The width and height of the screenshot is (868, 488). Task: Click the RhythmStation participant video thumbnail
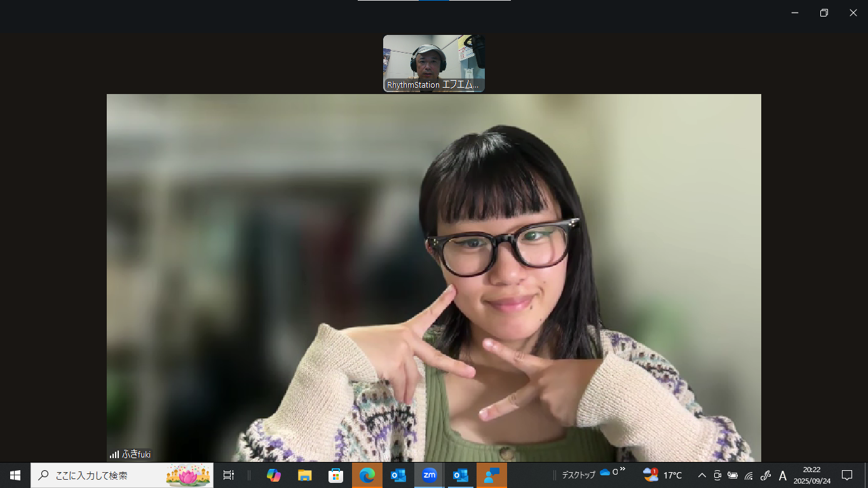(433, 64)
